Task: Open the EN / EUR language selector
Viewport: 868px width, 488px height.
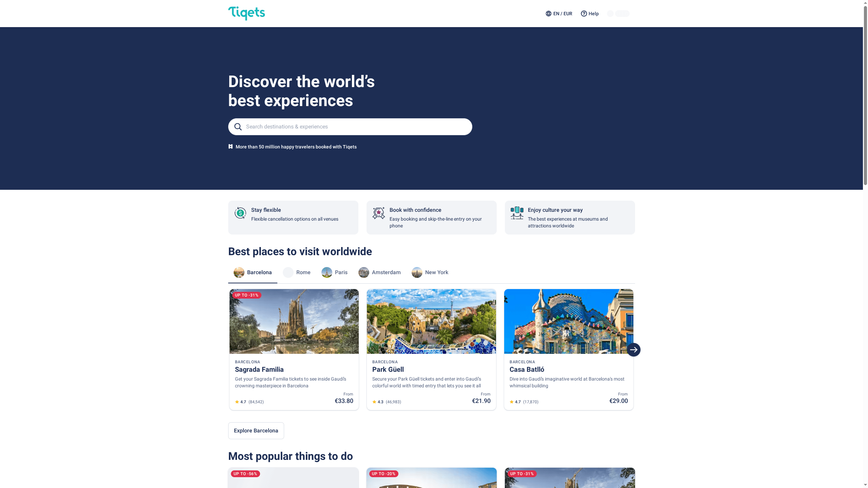Action: point(563,14)
